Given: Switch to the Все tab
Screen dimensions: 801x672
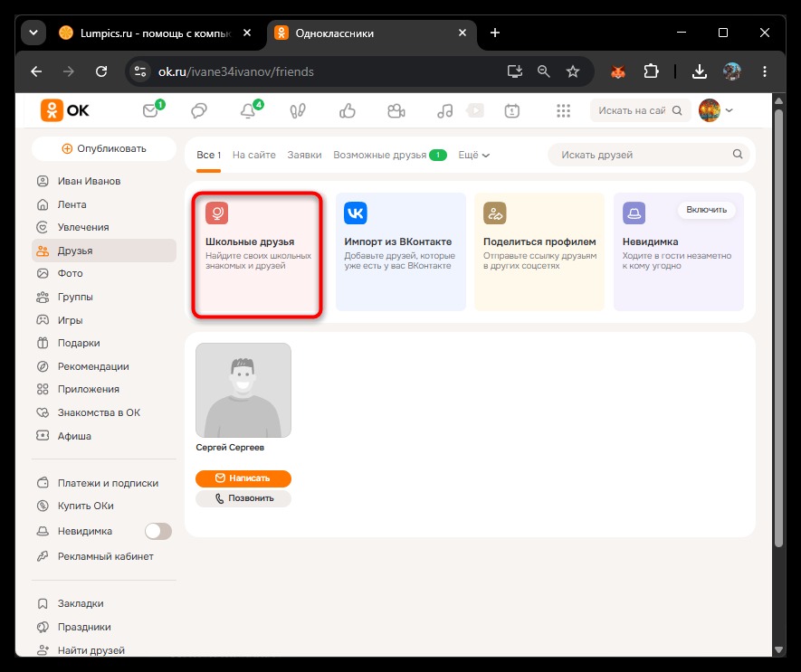Looking at the screenshot, I should 208,155.
